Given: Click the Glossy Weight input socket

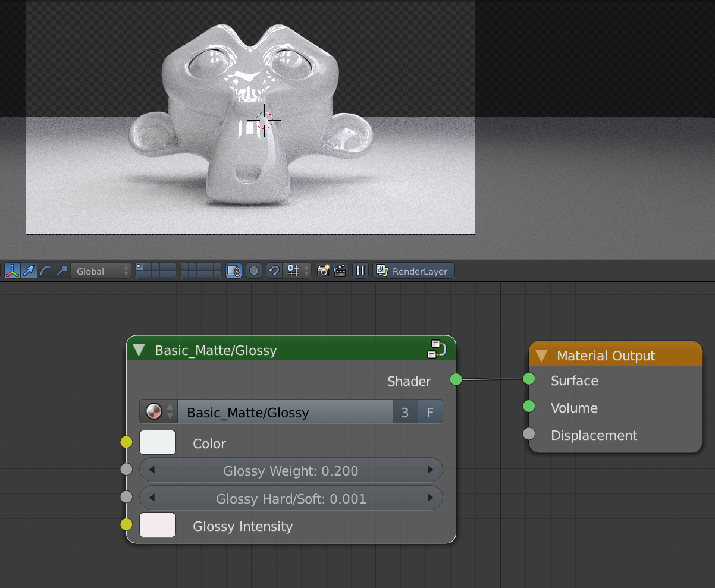Looking at the screenshot, I should pos(126,469).
